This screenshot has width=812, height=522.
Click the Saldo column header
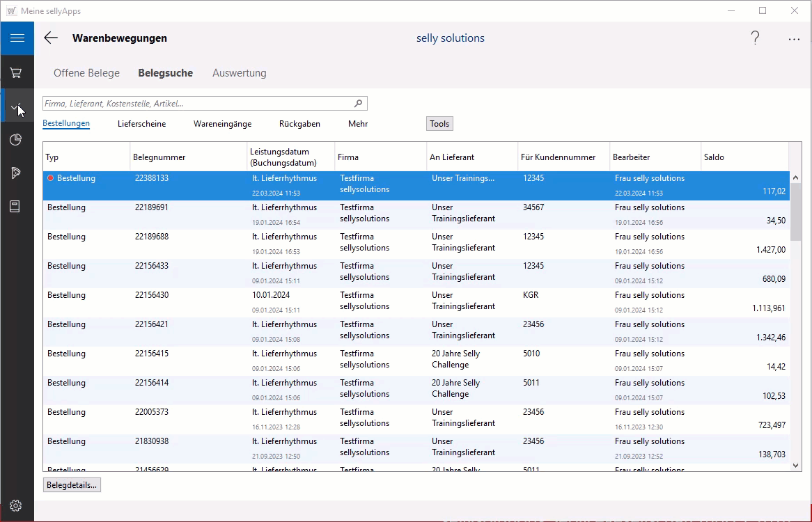click(744, 157)
